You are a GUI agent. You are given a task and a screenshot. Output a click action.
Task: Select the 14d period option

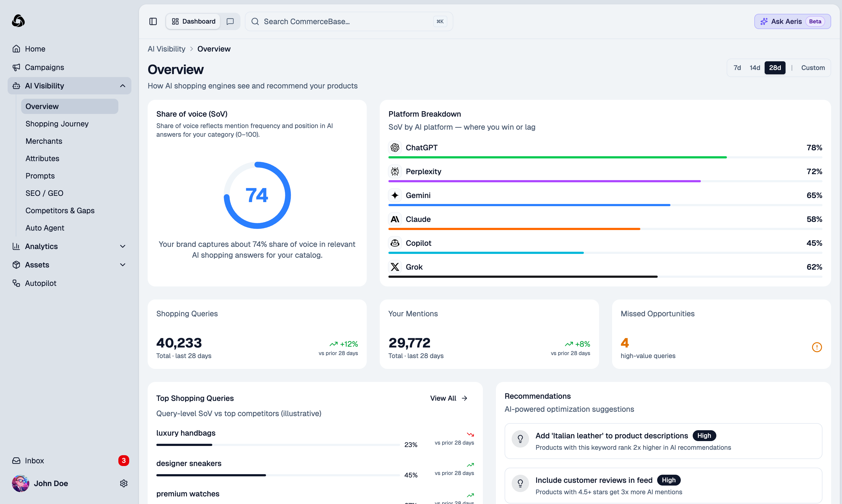click(x=755, y=68)
